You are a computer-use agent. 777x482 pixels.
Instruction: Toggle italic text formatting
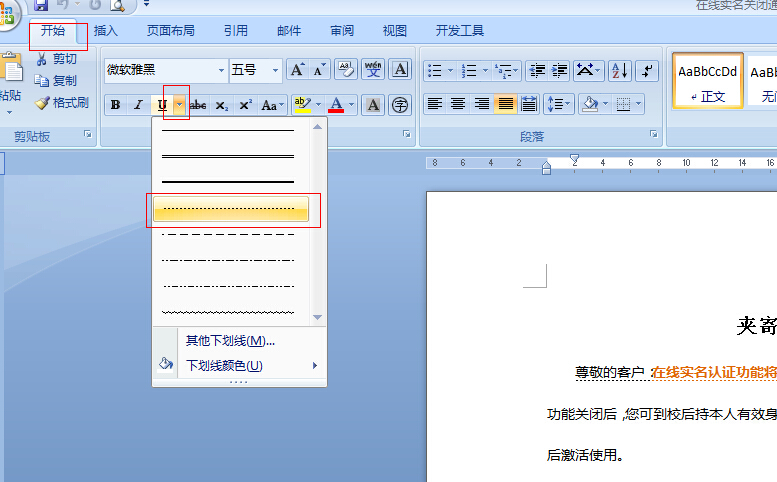point(139,105)
